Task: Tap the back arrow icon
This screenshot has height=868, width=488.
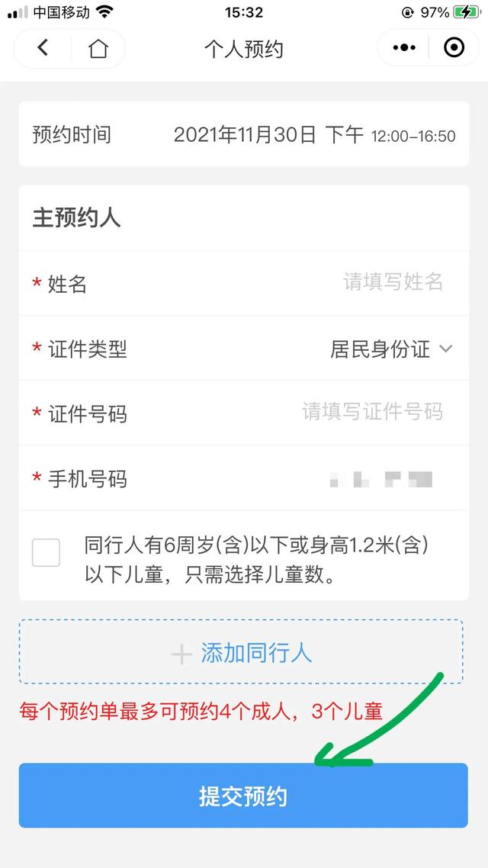Action: [x=42, y=47]
